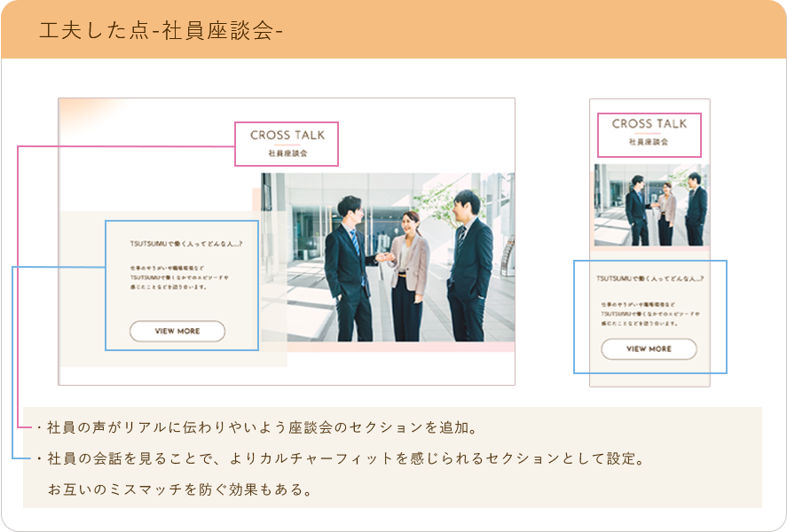Click 社員座談会 subtitle under desktop CROSS TALK

click(287, 153)
